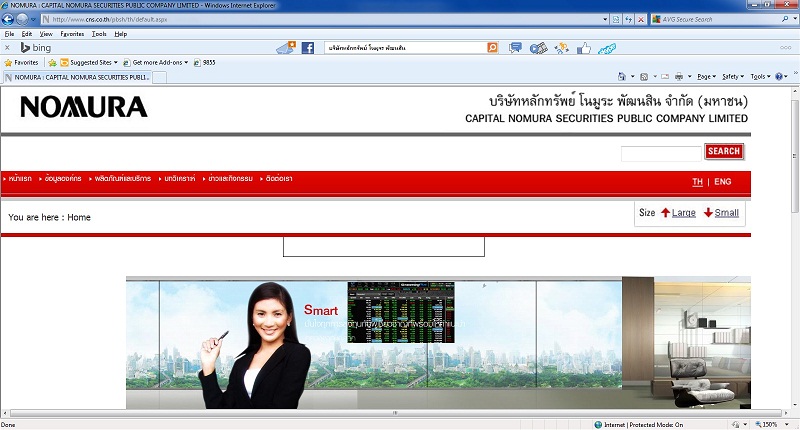
Task: Open Bing toolbar options dots
Action: click(786, 47)
